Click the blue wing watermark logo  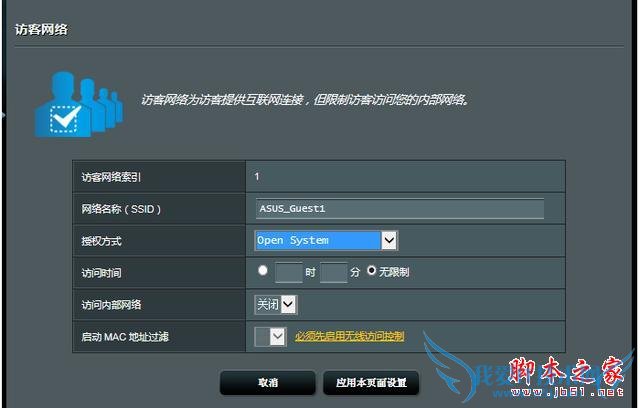pyautogui.click(x=451, y=367)
